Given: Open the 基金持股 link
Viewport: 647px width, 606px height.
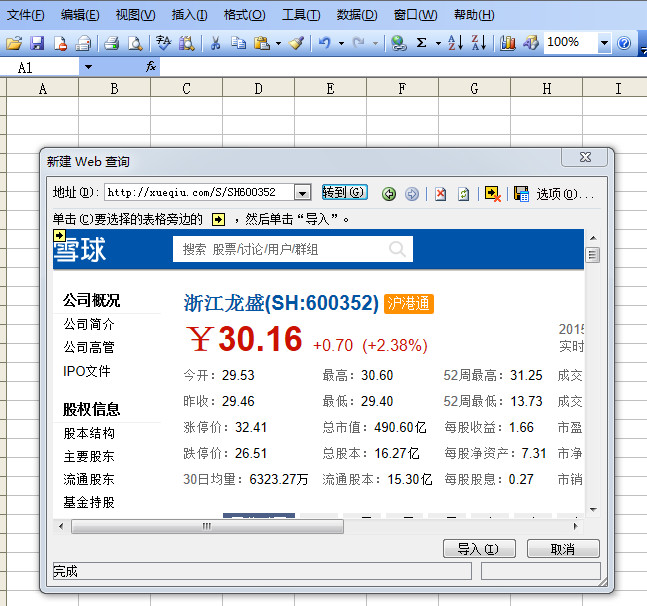Looking at the screenshot, I should pos(89,502).
